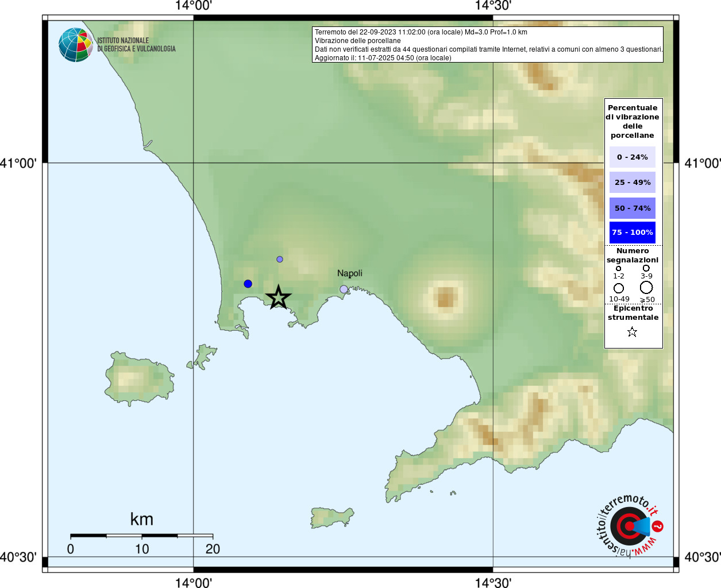The height and width of the screenshot is (588, 721).
Task: Click the 1-2 reports legend circle
Action: tap(618, 268)
